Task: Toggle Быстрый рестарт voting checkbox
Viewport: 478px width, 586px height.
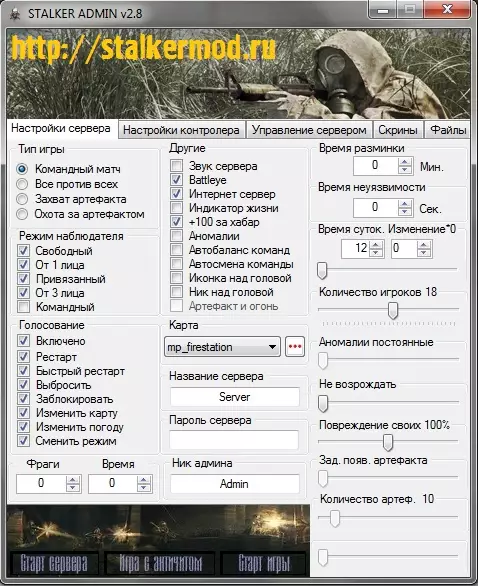Action: tap(24, 371)
